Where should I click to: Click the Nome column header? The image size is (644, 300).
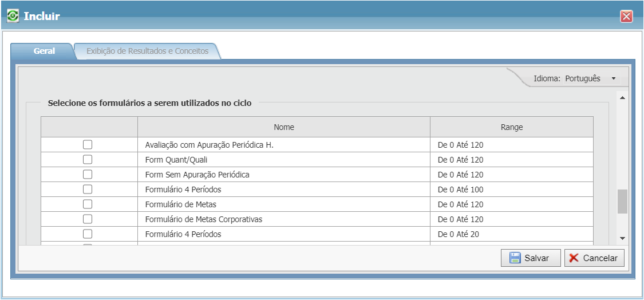284,127
